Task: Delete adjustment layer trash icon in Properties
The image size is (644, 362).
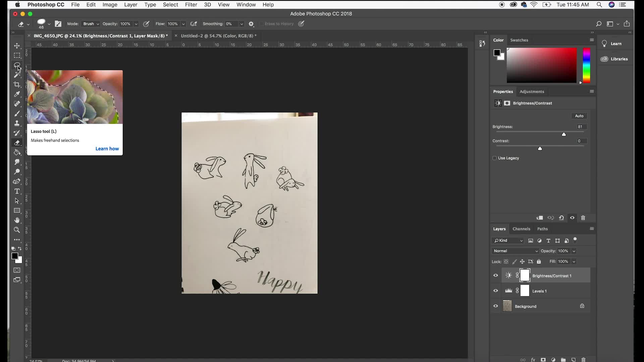Action: 583,218
